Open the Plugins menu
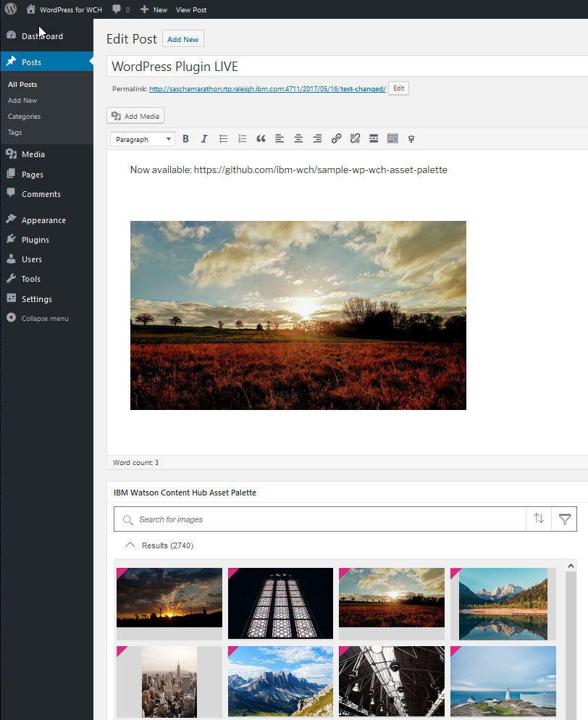 pyautogui.click(x=46, y=240)
